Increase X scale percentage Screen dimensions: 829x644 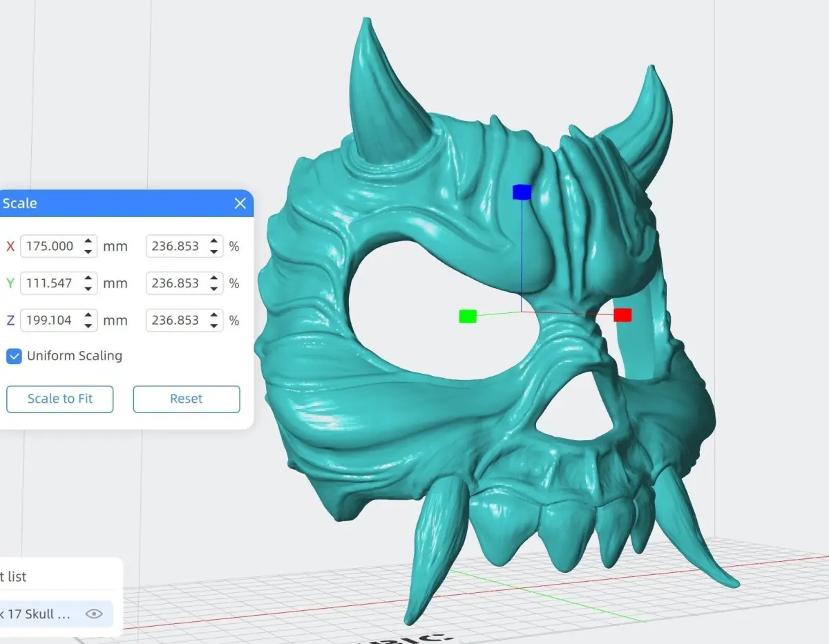pyautogui.click(x=214, y=241)
